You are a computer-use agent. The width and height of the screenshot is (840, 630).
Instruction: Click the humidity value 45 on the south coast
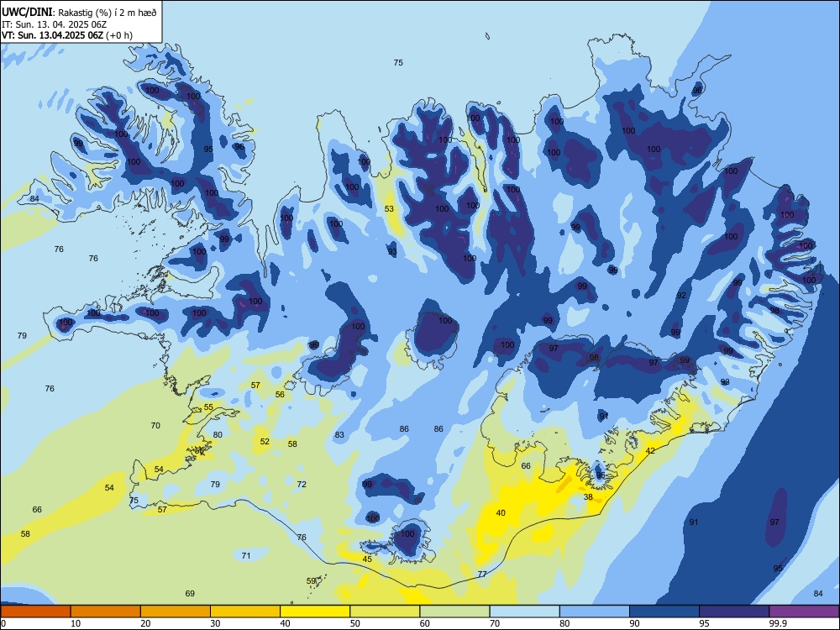pos(367,559)
